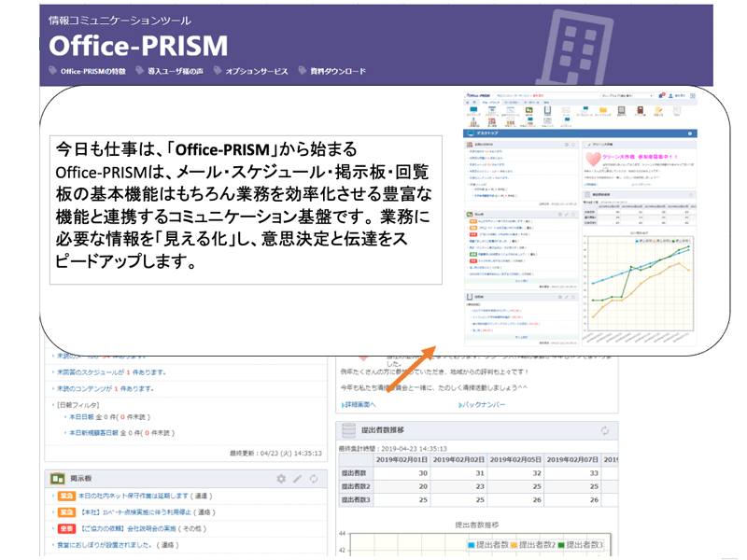Click the orange 提出者数2 legend swatch
747x560 pixels.
coord(514,545)
